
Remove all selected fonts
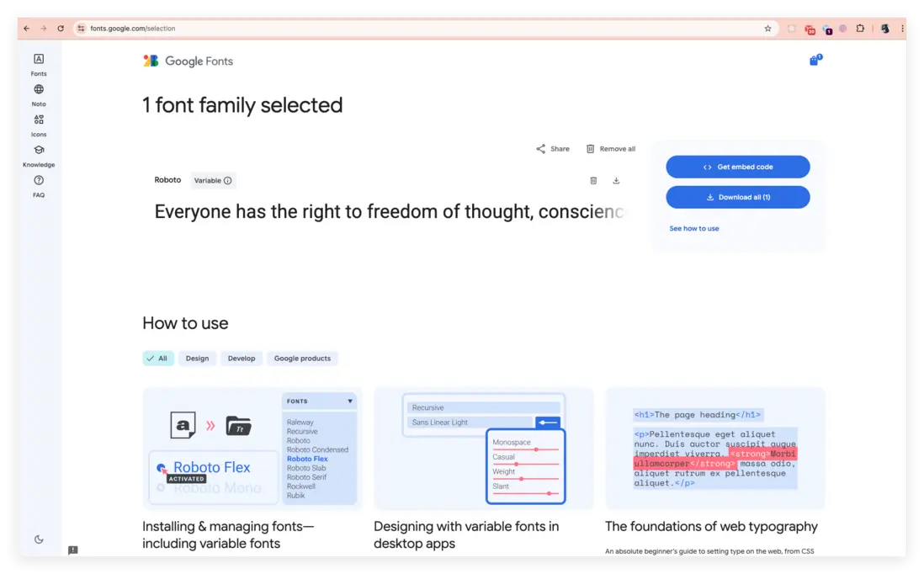tap(610, 148)
